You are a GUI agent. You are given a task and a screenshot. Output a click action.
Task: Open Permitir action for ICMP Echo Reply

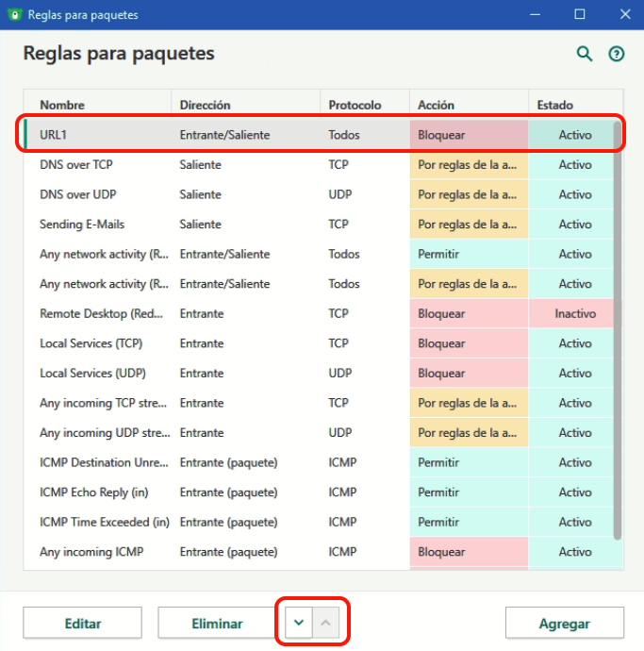[x=468, y=492]
